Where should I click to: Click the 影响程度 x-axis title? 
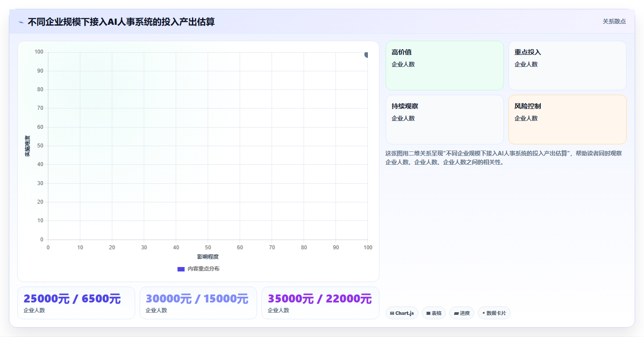(208, 257)
